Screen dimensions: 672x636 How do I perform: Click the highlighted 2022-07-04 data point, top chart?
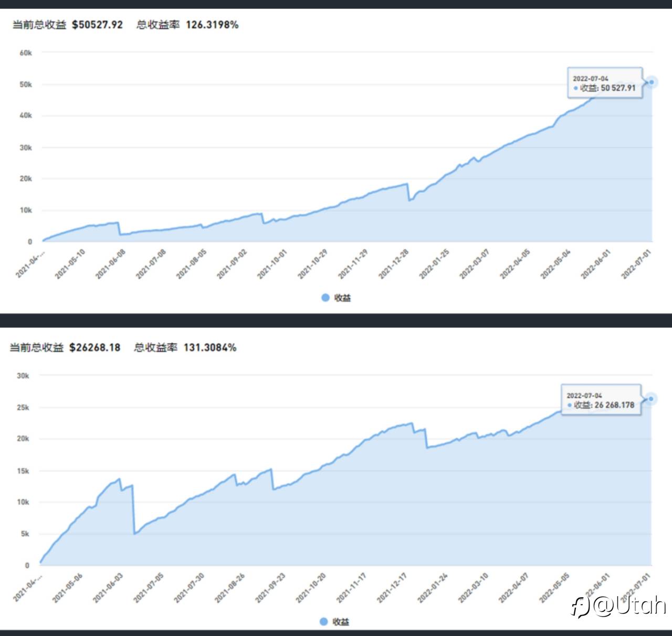point(652,82)
